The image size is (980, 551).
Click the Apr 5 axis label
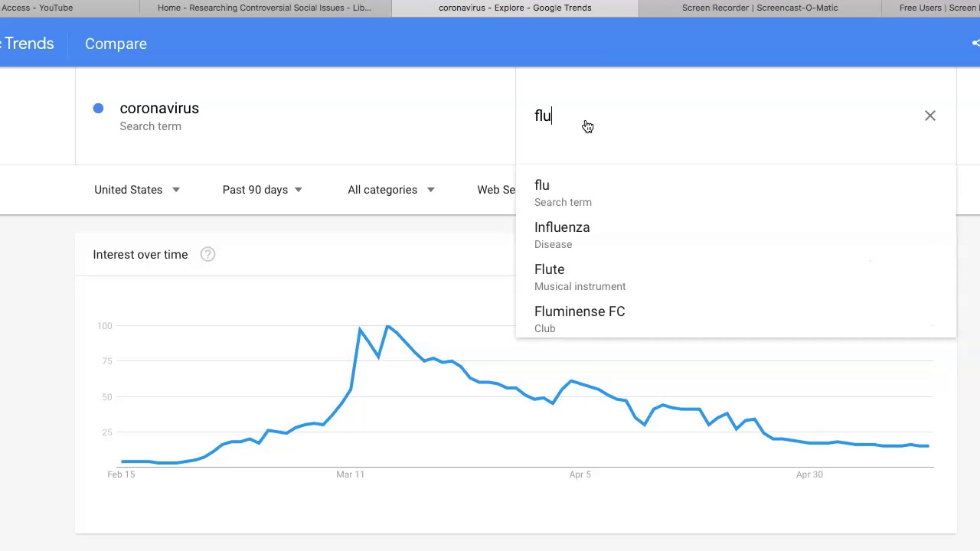tap(580, 474)
